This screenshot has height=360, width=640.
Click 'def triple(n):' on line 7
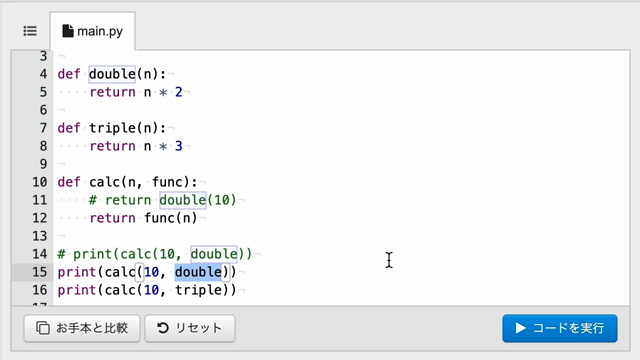click(112, 128)
